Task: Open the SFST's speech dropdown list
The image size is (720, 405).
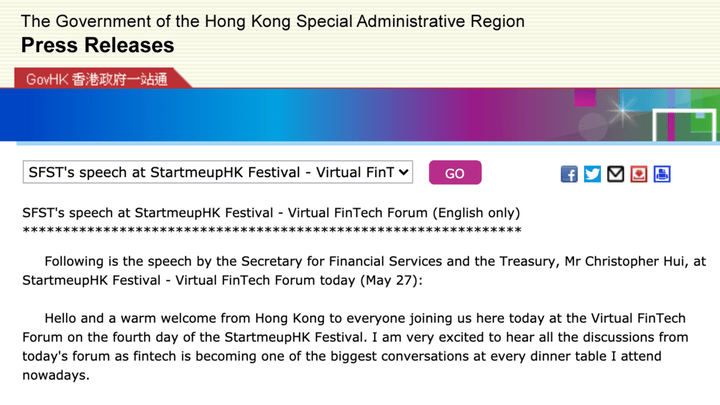Action: point(217,172)
